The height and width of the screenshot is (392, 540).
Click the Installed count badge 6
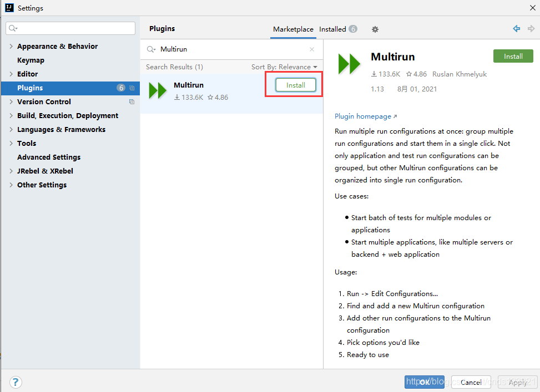352,29
